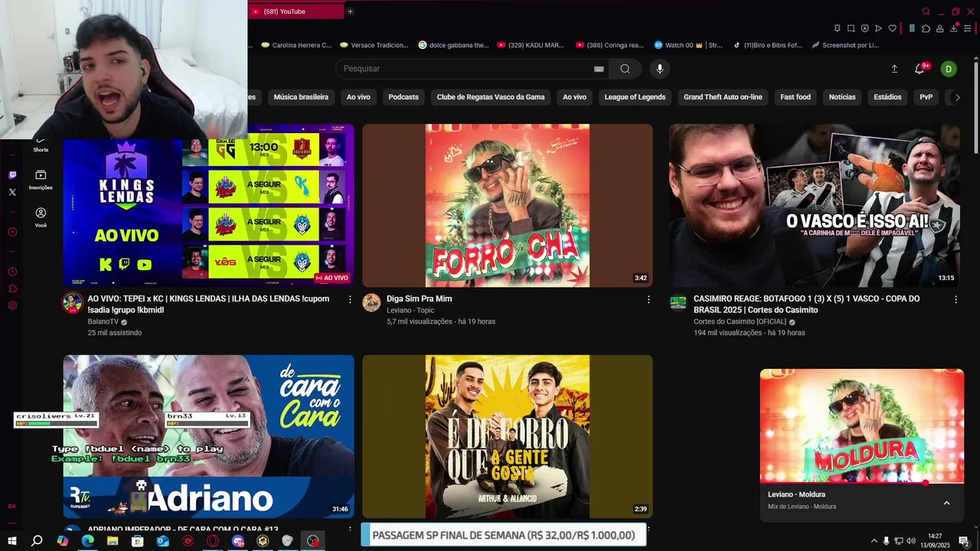
Task: Open the player icon in Opera sidebar
Action: pos(12,232)
